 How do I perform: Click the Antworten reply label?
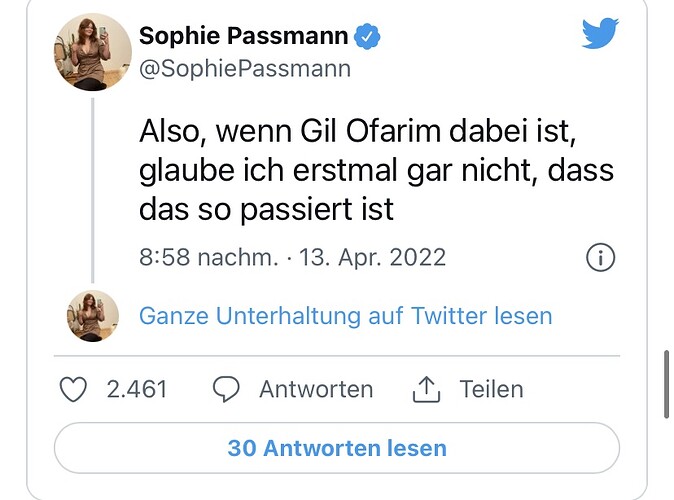pyautogui.click(x=316, y=389)
